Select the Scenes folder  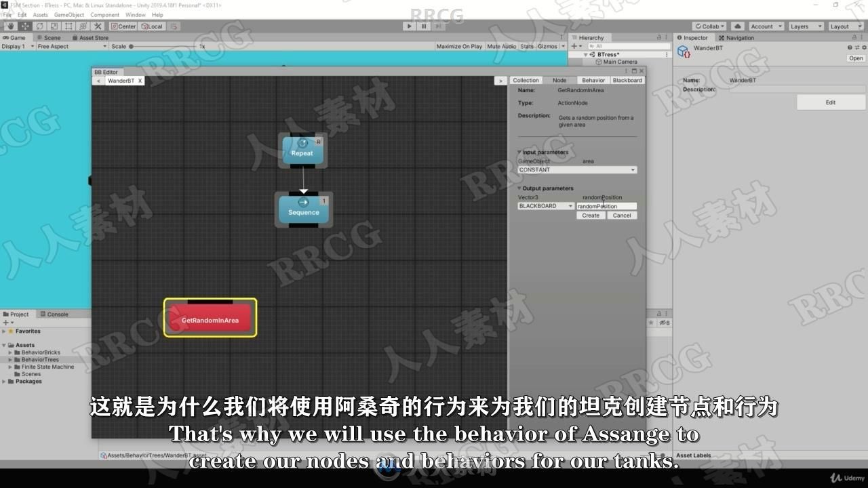click(x=31, y=374)
